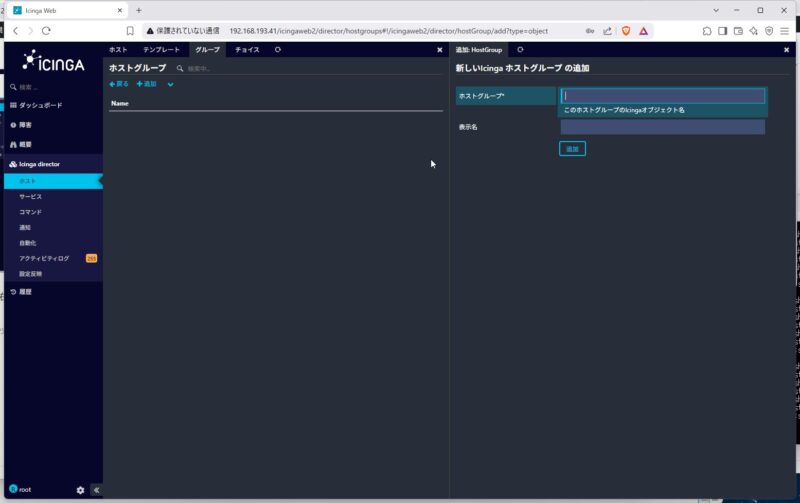Switch to the グループ tab

coord(208,49)
